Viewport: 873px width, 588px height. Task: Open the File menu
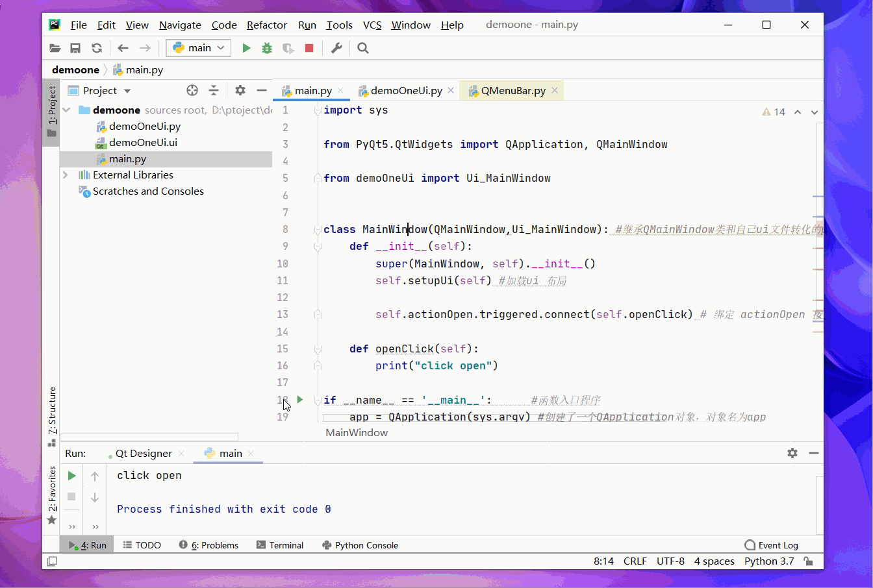tap(79, 25)
